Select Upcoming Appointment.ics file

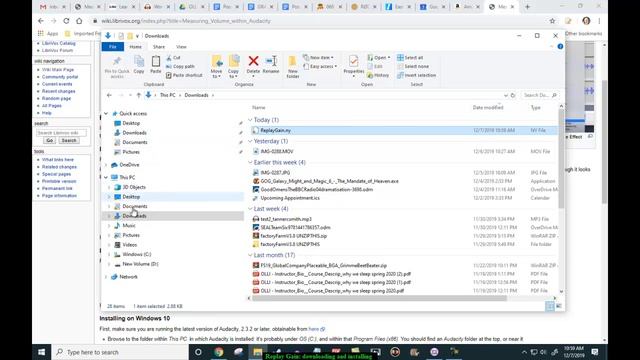(290, 198)
